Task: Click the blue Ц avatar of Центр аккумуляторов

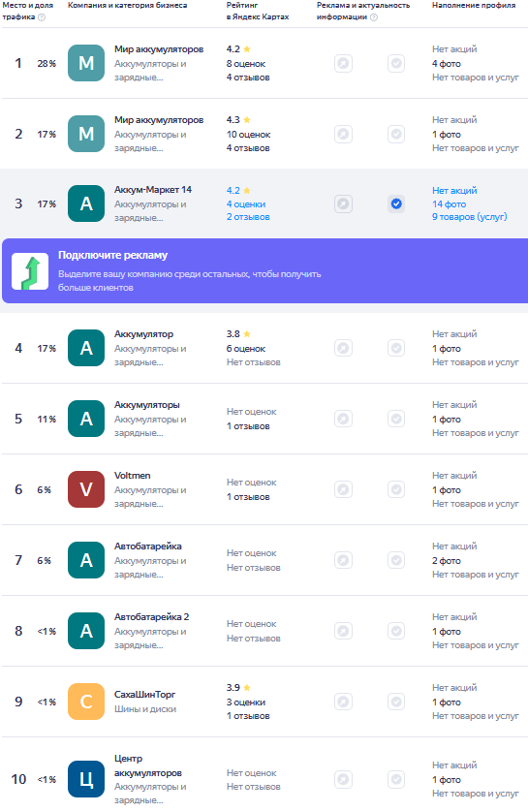Action: (x=86, y=779)
